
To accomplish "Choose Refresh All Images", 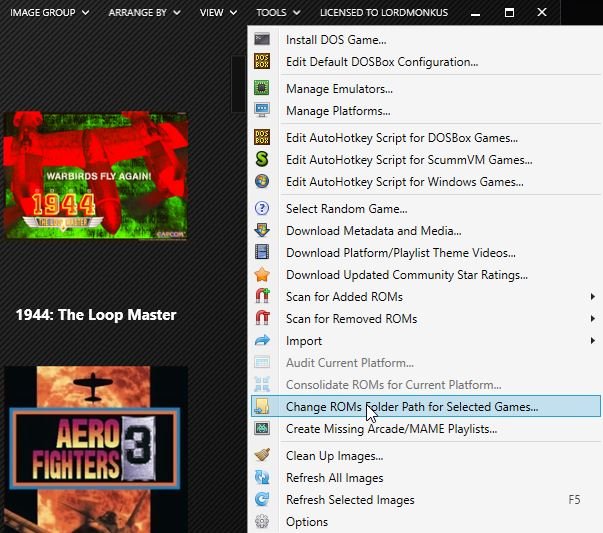I will pyautogui.click(x=425, y=478).
